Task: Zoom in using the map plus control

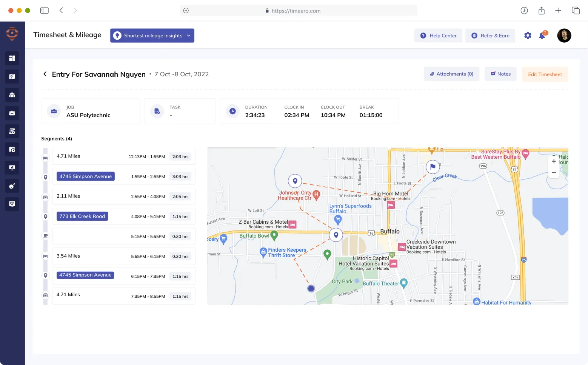Action: click(554, 161)
